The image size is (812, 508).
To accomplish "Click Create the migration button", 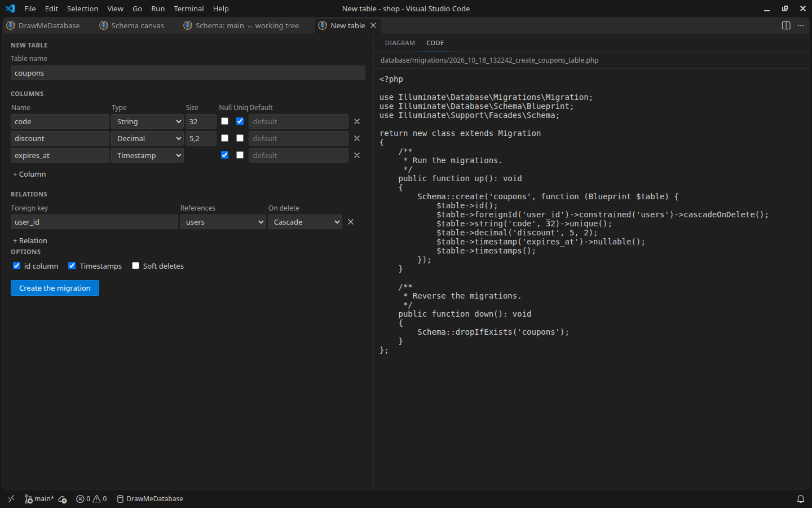I will tap(55, 288).
